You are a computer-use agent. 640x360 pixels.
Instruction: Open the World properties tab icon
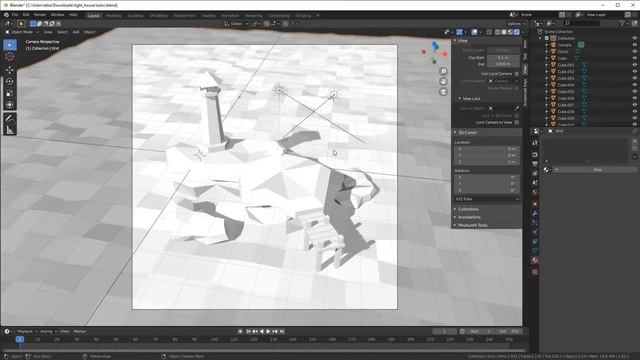[x=535, y=192]
